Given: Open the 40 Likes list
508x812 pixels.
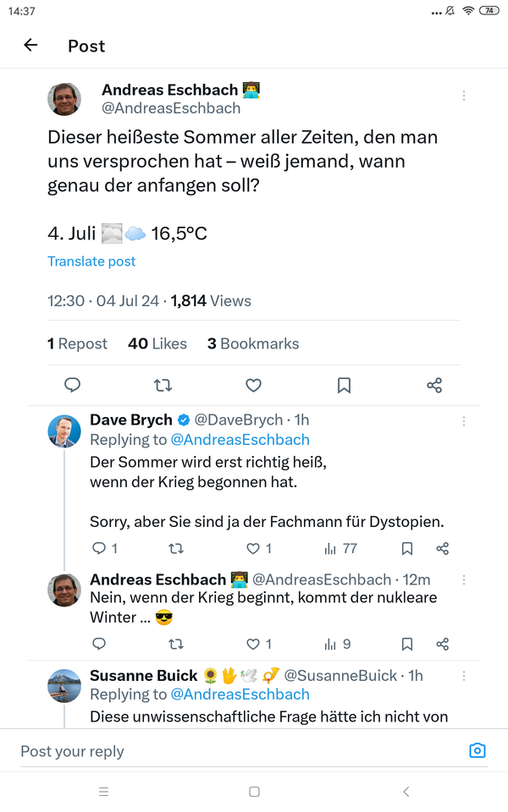Looking at the screenshot, I should click(157, 343).
